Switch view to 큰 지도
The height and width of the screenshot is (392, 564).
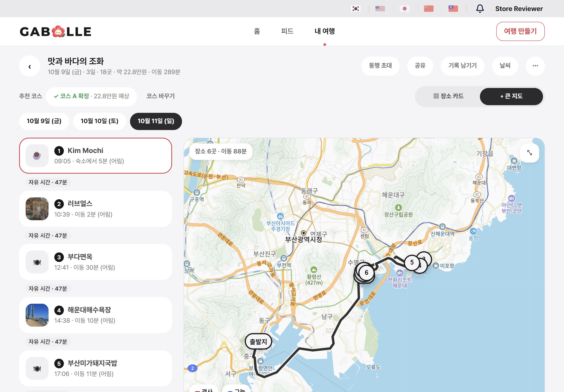tap(511, 96)
